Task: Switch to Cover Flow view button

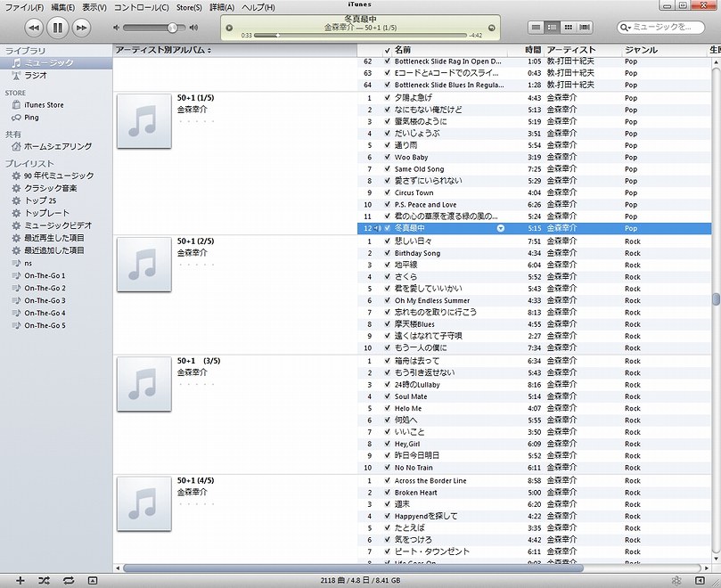Action: [x=585, y=28]
